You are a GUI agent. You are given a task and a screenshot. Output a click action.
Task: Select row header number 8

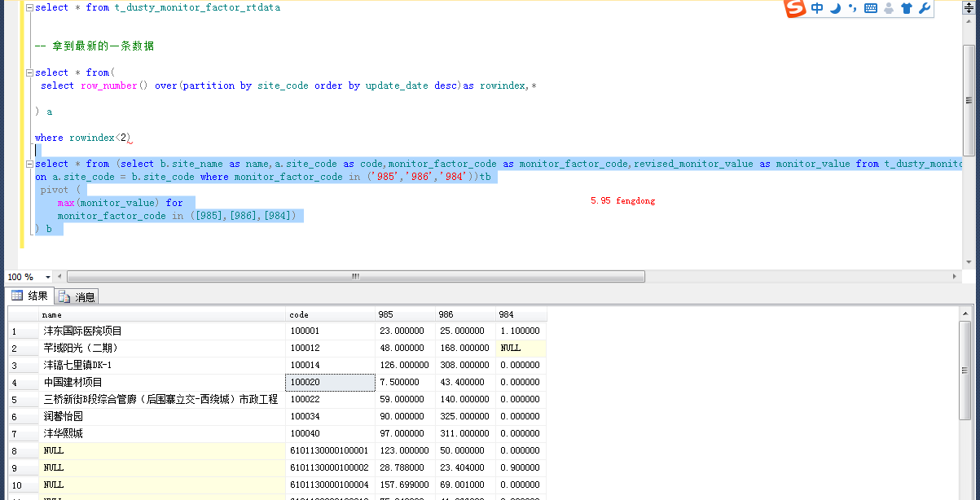click(24, 451)
